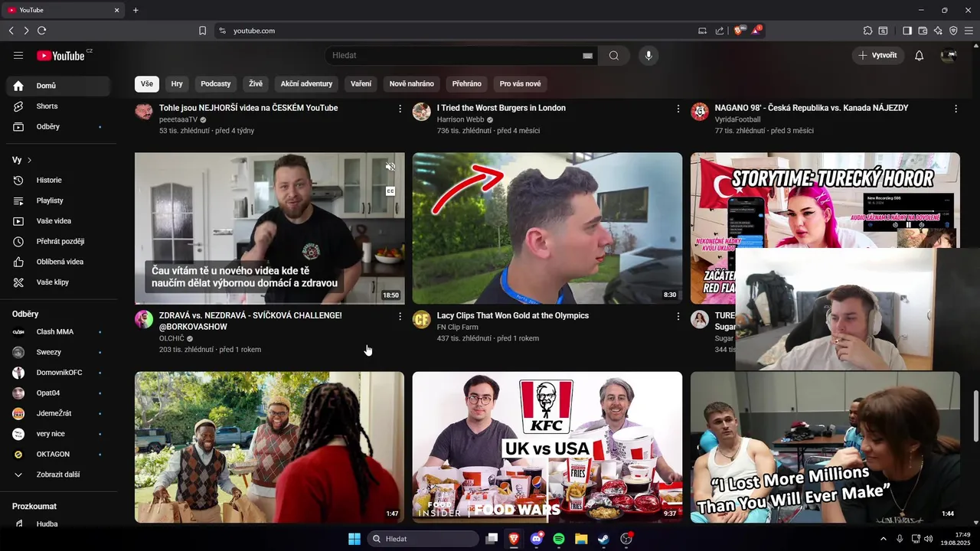Screen dimensions: 980x551
Task: Open the KFC UK vs USA thumbnail
Action: [547, 447]
